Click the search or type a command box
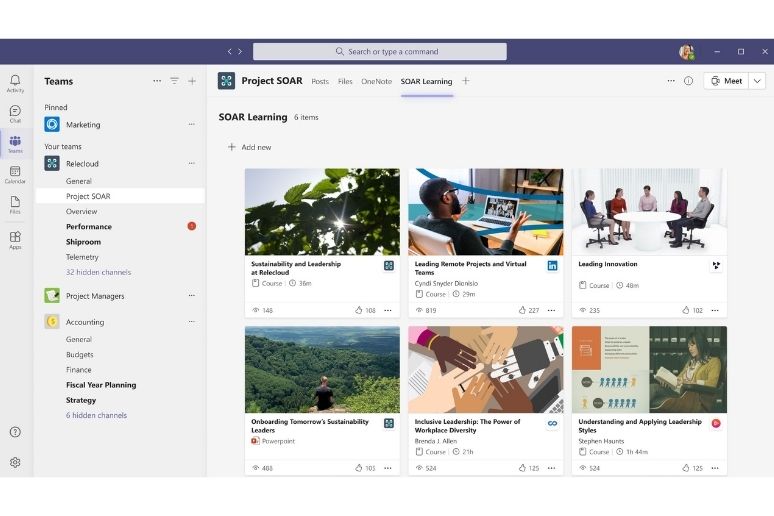 tap(380, 51)
